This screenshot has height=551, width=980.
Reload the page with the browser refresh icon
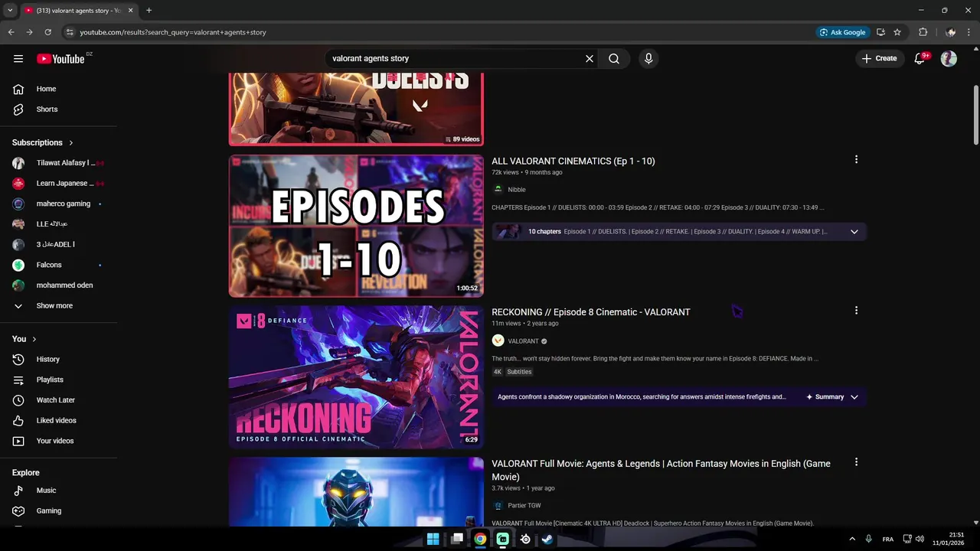47,32
